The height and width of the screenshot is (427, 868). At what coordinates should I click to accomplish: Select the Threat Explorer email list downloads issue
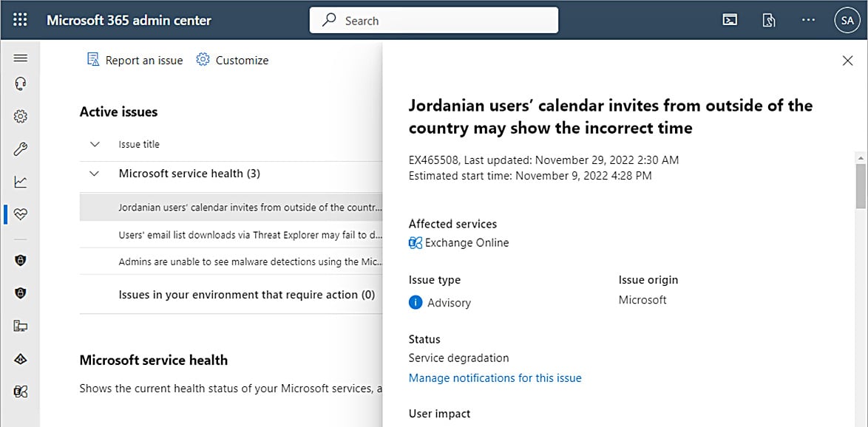(x=231, y=234)
